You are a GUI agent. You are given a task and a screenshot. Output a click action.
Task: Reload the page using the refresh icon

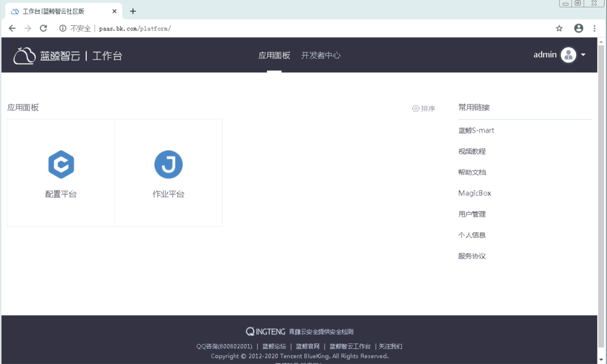coord(43,28)
